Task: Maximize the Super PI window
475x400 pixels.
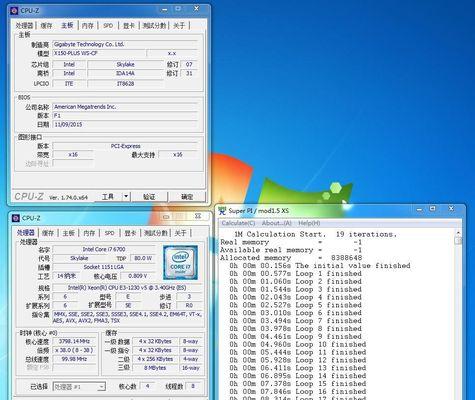Action: [433, 209]
